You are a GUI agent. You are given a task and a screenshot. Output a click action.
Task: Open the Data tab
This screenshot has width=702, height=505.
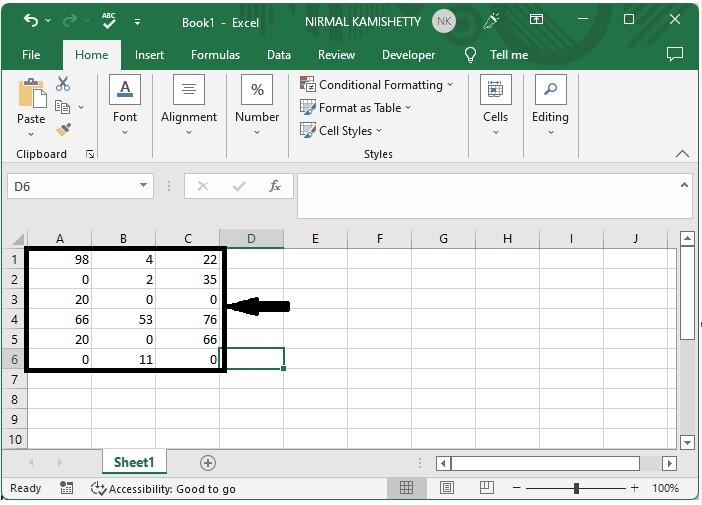279,55
